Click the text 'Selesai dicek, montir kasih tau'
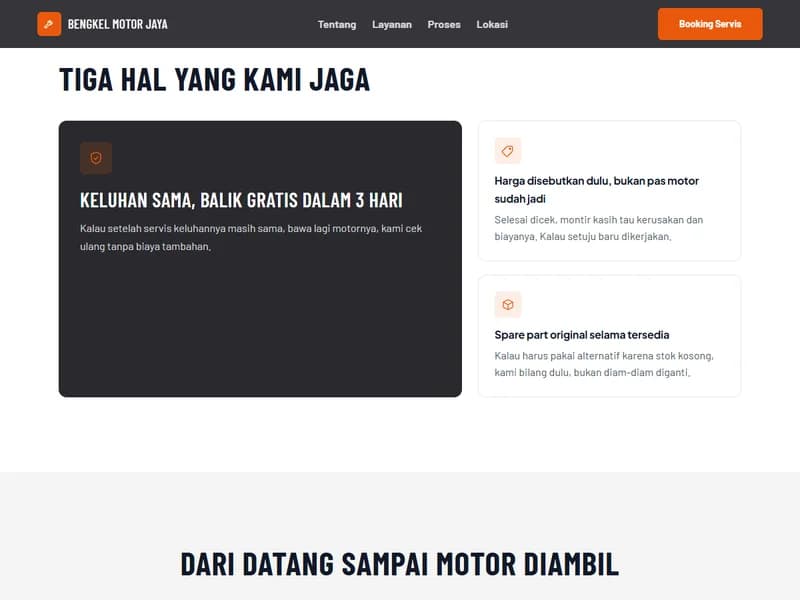Screen dimensions: 800x600 598,228
